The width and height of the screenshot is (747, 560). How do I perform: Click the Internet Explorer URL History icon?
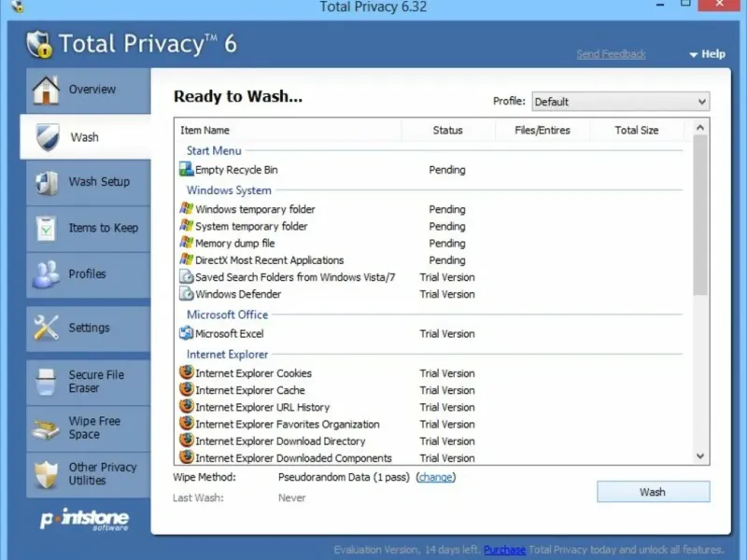click(x=186, y=407)
